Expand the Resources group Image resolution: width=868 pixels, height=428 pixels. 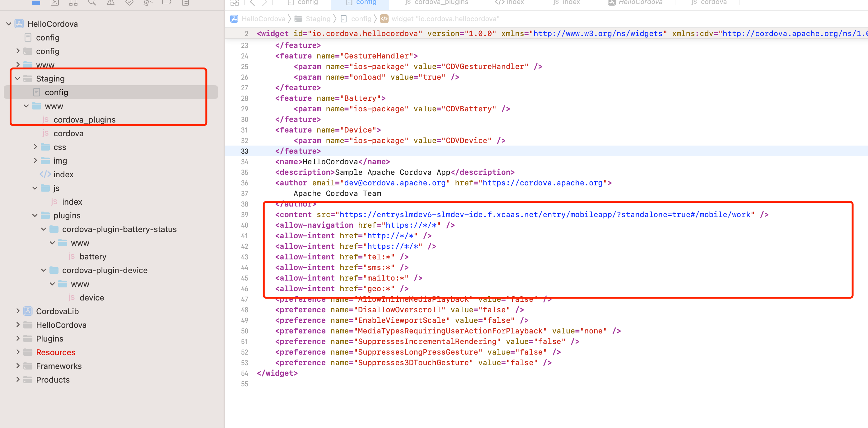pyautogui.click(x=17, y=352)
